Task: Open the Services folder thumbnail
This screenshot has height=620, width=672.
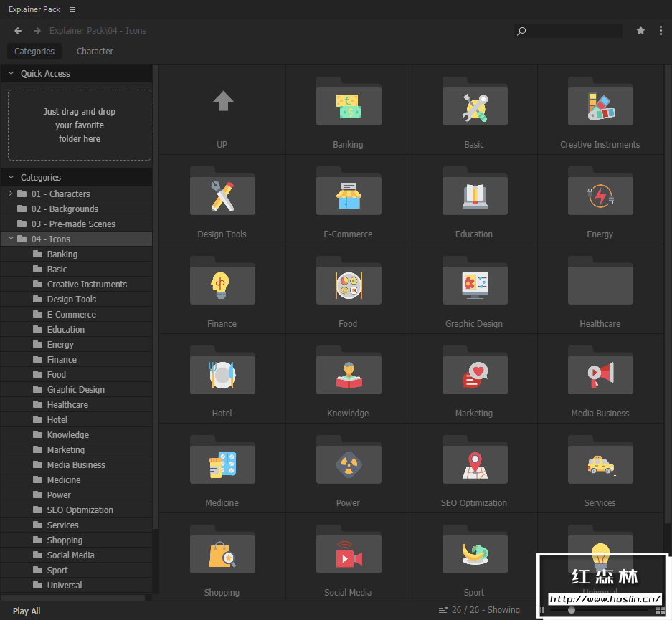Action: pyautogui.click(x=600, y=459)
